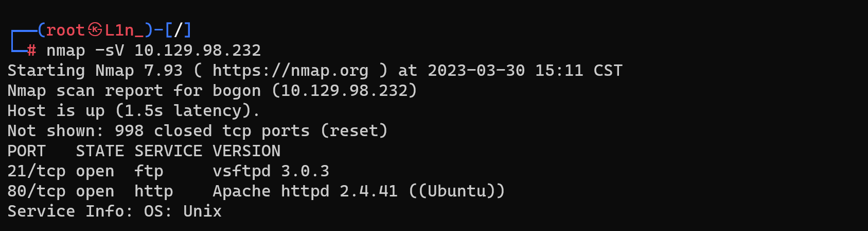Click the VERSION column header

[247, 151]
